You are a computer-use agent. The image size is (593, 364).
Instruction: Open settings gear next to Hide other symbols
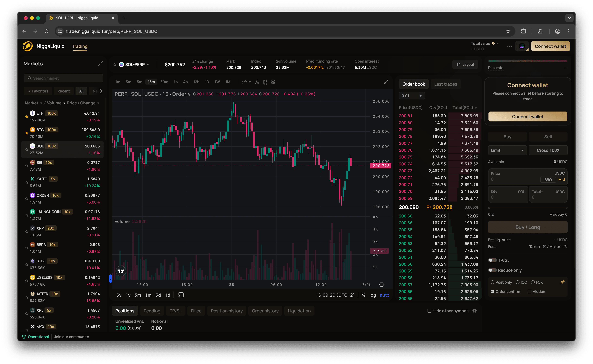[475, 311]
